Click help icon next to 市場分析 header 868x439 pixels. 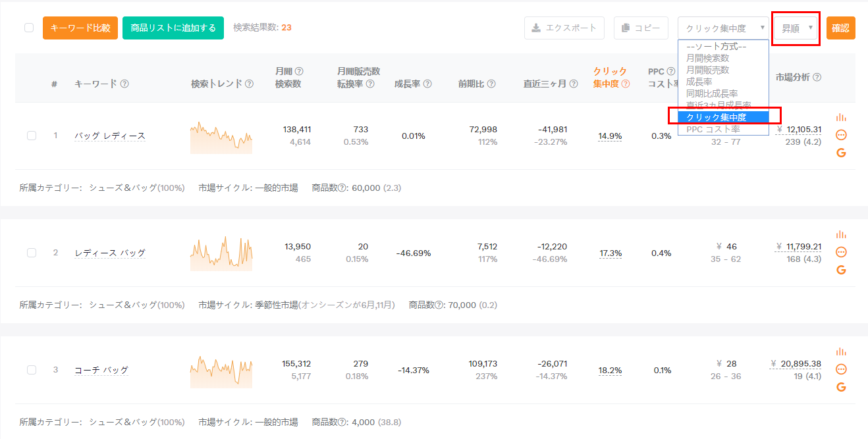tap(817, 77)
